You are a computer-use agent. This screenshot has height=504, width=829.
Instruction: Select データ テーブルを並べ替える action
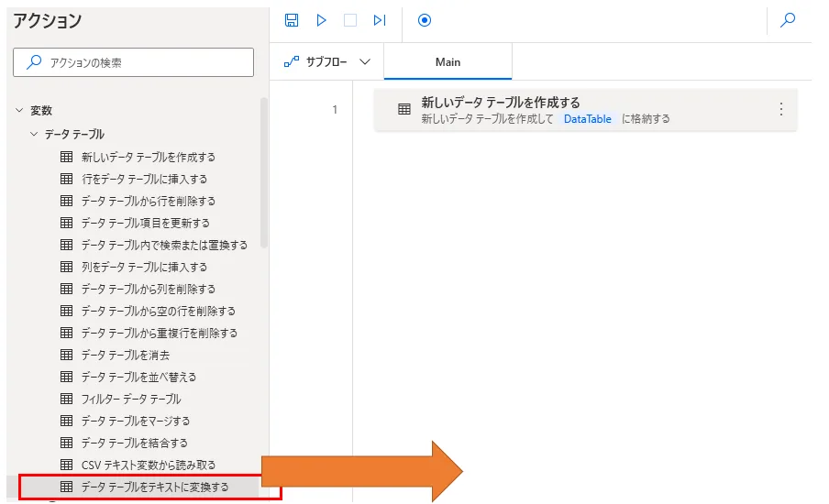point(138,377)
